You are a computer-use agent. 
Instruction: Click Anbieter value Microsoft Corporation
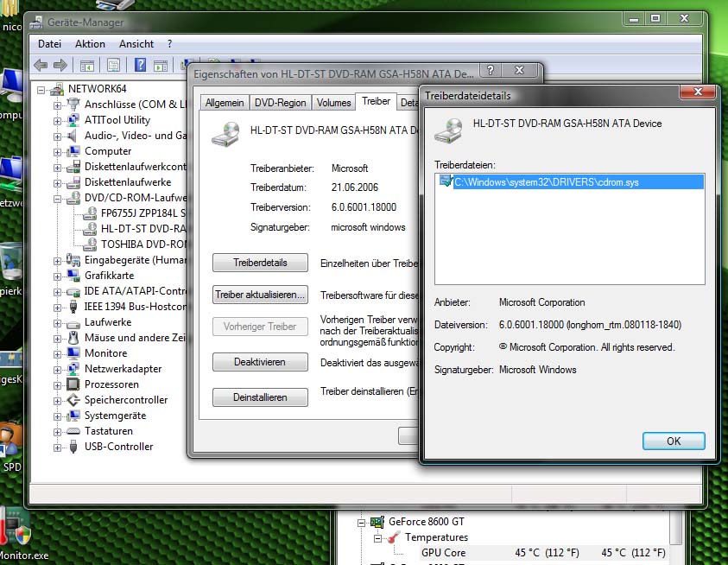541,302
